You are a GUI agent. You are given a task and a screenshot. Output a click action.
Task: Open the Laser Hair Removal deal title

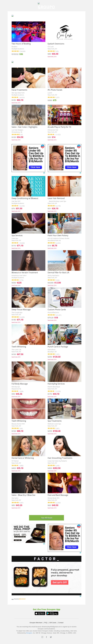56,198
